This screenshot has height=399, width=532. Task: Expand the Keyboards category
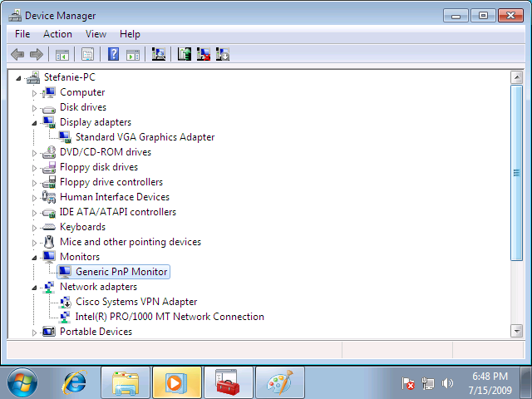(35, 227)
